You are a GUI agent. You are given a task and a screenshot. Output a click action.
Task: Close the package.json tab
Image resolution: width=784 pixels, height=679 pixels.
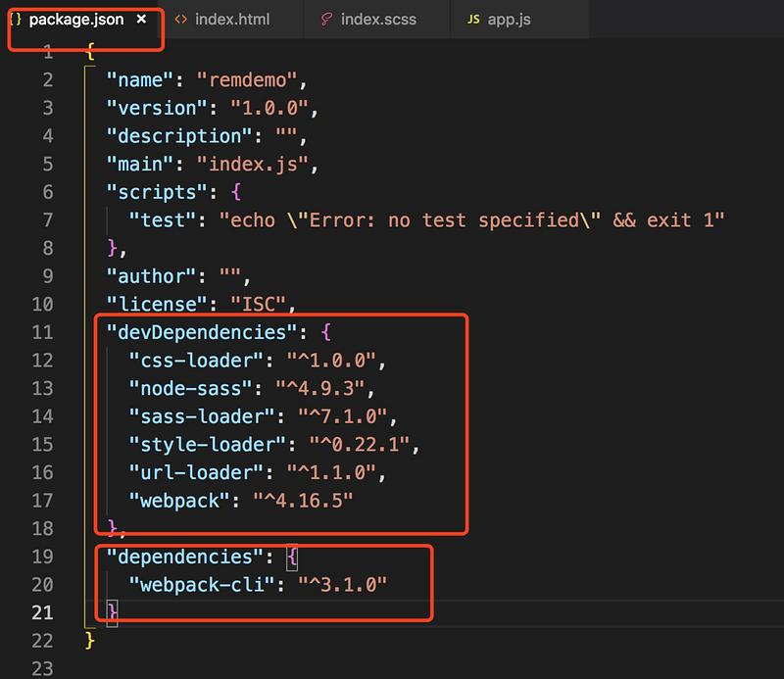pos(141,19)
